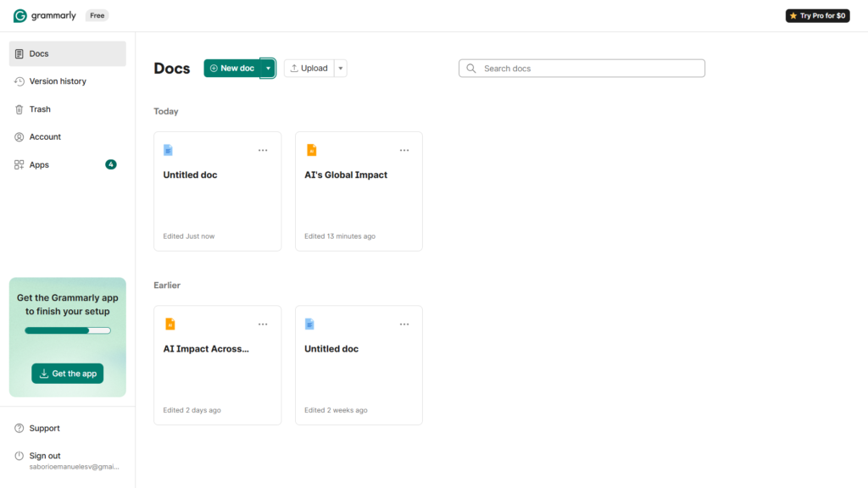This screenshot has height=488, width=868.
Task: Click the blue doc icon on the older Untitled doc
Action: 309,324
